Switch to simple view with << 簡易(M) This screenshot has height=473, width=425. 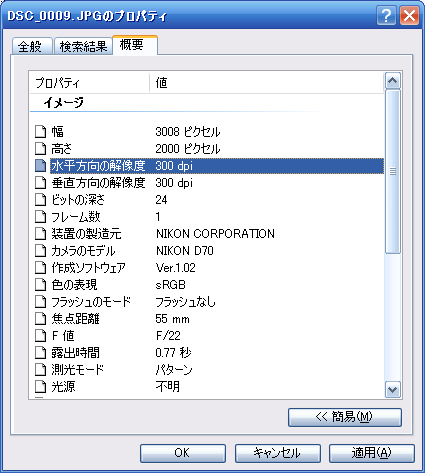pos(345,417)
